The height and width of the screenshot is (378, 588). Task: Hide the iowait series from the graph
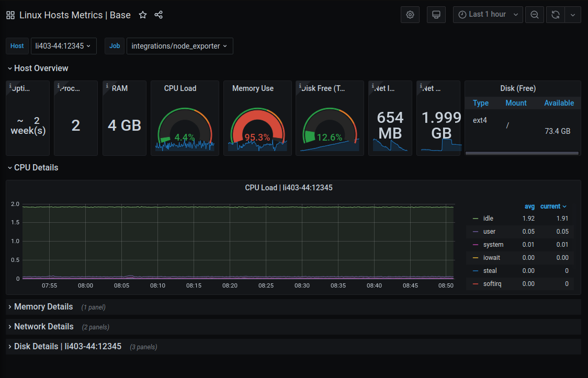[x=492, y=257]
